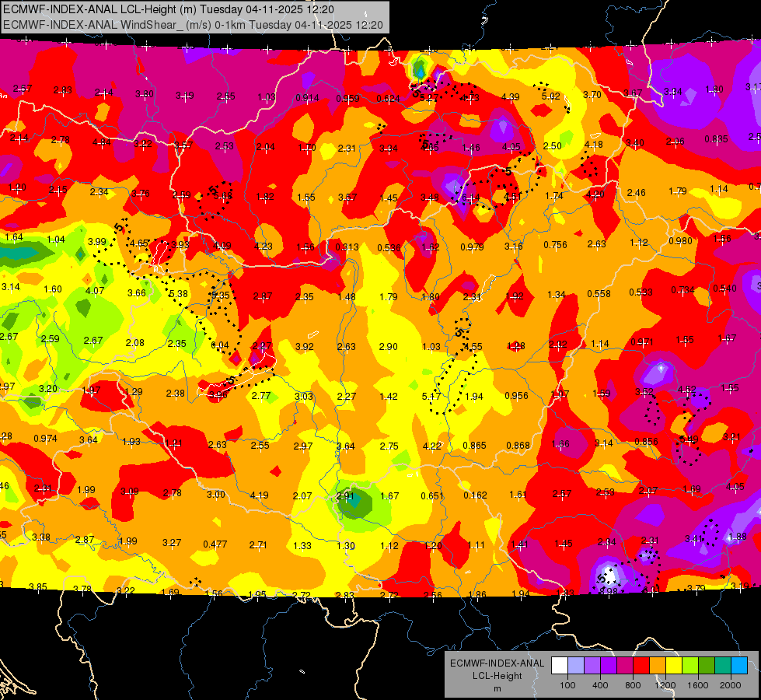The height and width of the screenshot is (700, 761).
Task: Click the sky blue legend swatch
Action: 739,666
